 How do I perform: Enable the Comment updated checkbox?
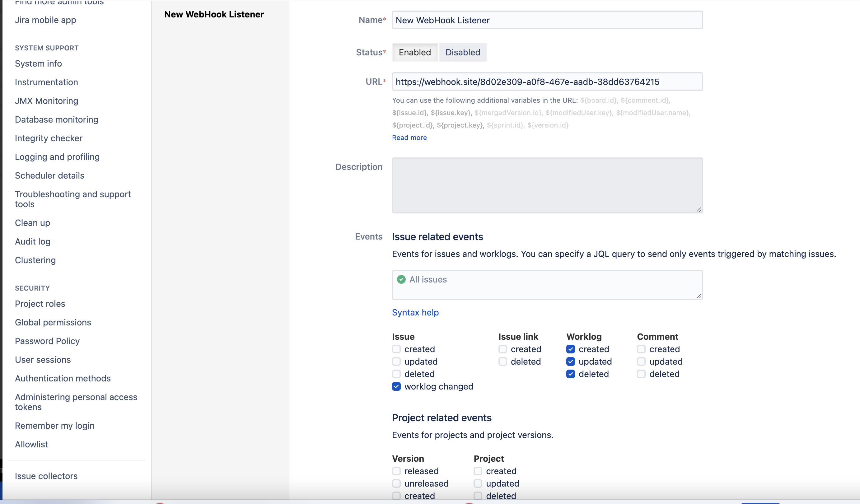[641, 362]
